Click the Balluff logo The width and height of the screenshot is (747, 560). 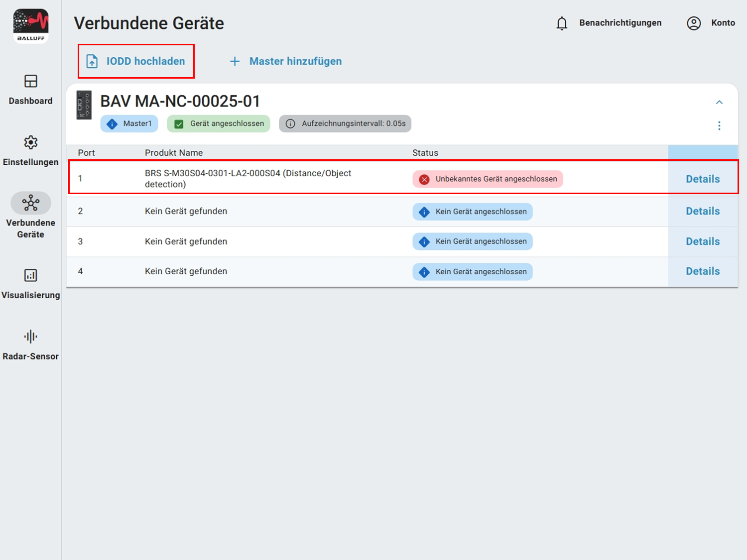click(x=31, y=25)
